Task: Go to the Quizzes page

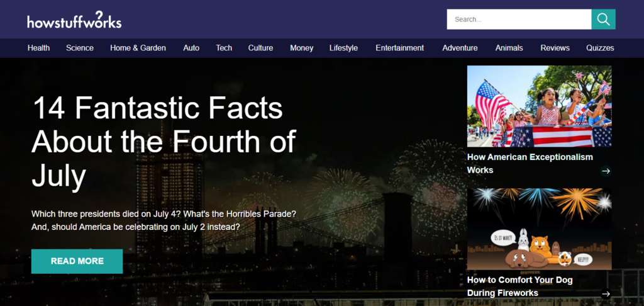Action: 600,48
